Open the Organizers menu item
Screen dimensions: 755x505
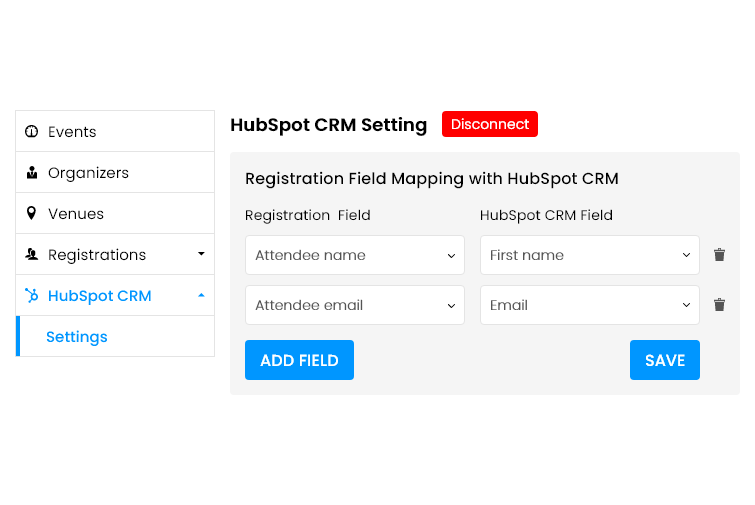point(115,172)
